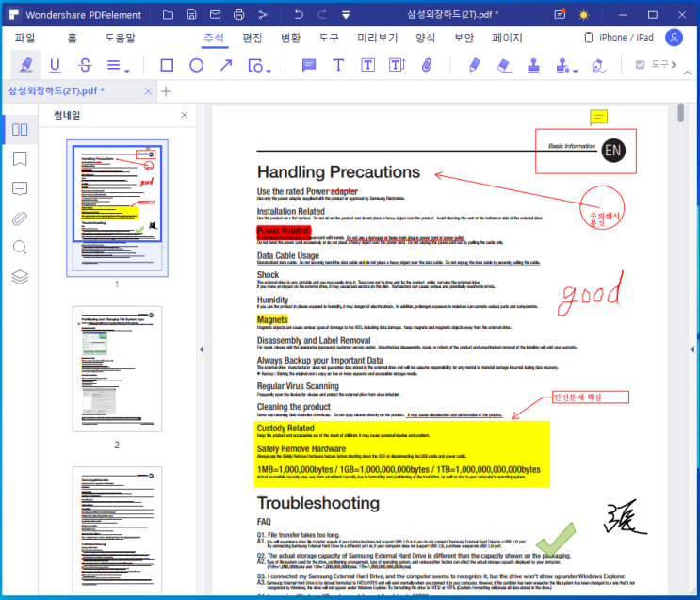This screenshot has height=600, width=700.
Task: Click the Share icon in title bar
Action: (x=263, y=15)
